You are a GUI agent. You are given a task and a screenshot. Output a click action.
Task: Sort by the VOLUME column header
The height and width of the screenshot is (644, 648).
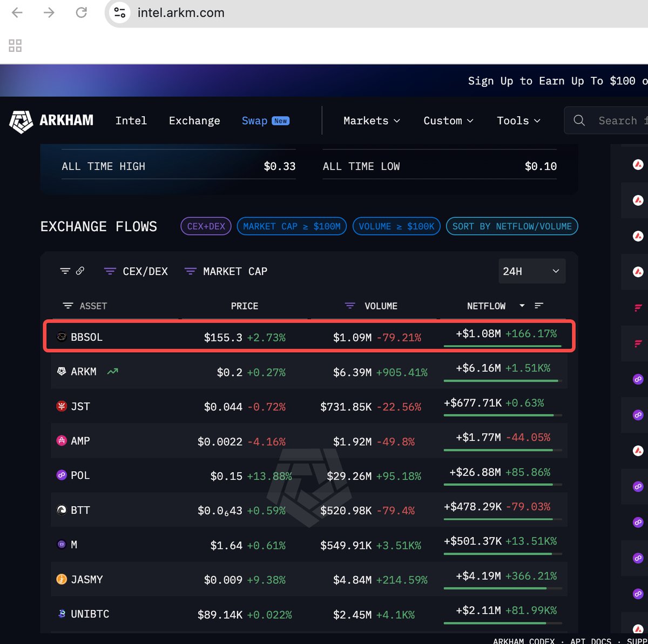click(381, 306)
